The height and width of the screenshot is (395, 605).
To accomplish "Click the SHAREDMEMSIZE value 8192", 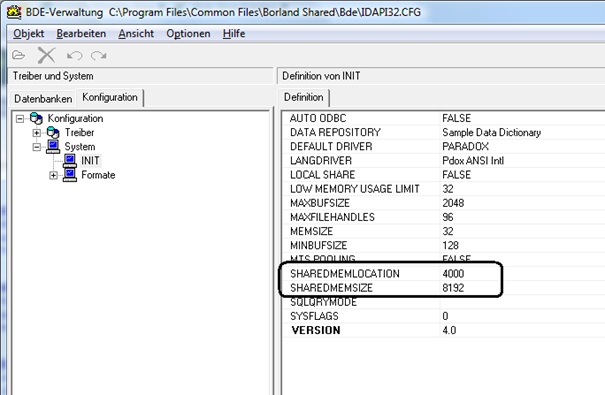I will pyautogui.click(x=453, y=288).
